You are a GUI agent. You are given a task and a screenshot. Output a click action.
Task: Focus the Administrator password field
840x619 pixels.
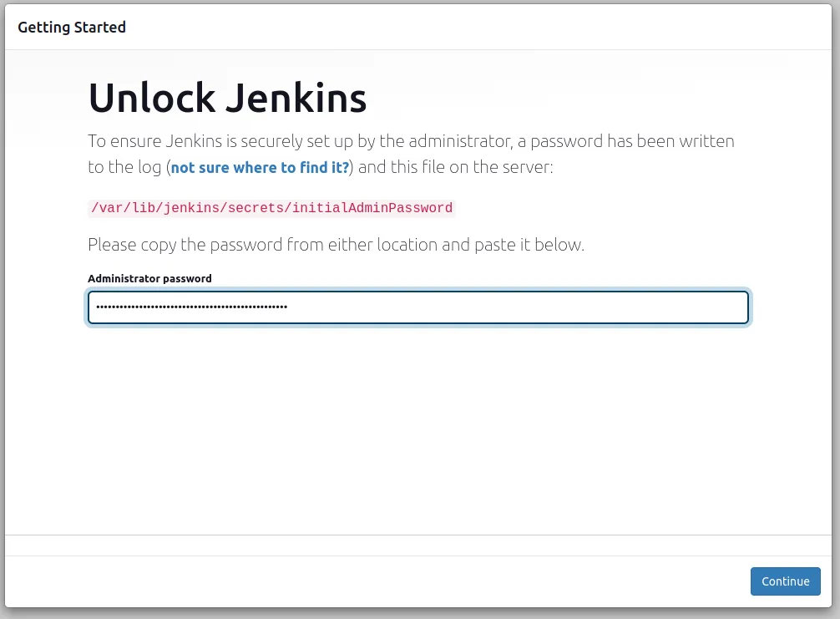pyautogui.click(x=418, y=307)
